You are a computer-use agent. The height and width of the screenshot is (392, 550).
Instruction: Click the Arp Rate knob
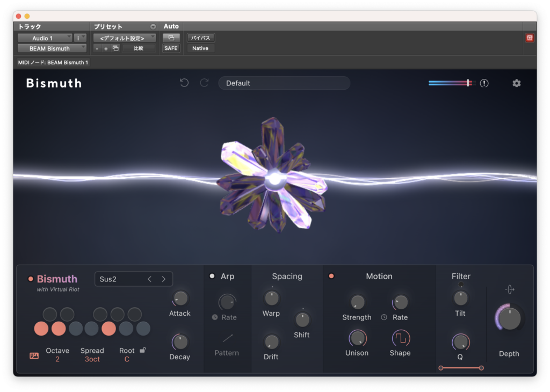click(227, 302)
